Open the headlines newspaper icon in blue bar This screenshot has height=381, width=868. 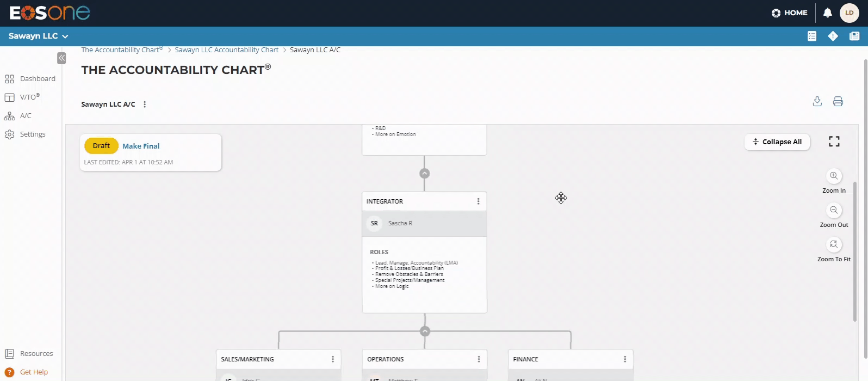point(854,36)
